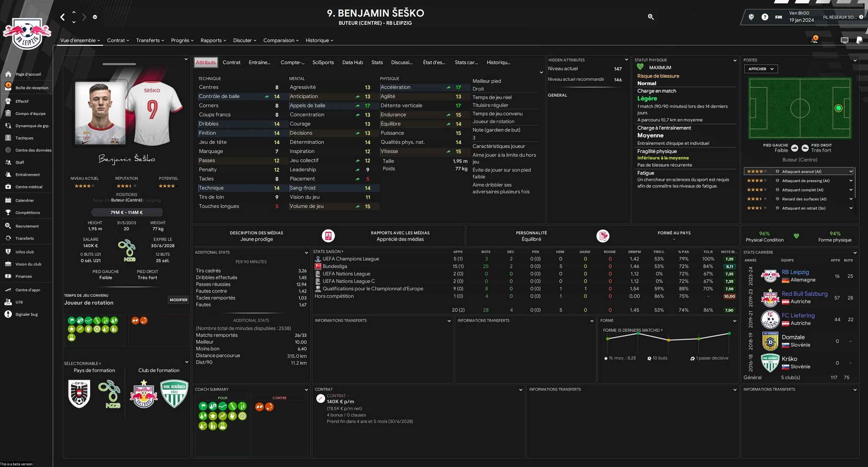This screenshot has width=868, height=467.
Task: Click the personality report icon
Action: click(602, 236)
